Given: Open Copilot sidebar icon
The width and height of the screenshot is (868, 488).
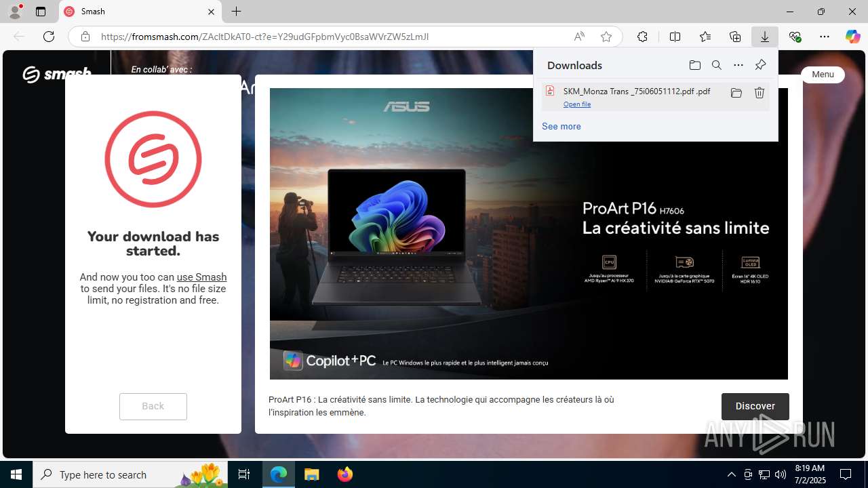Looking at the screenshot, I should pos(852,37).
